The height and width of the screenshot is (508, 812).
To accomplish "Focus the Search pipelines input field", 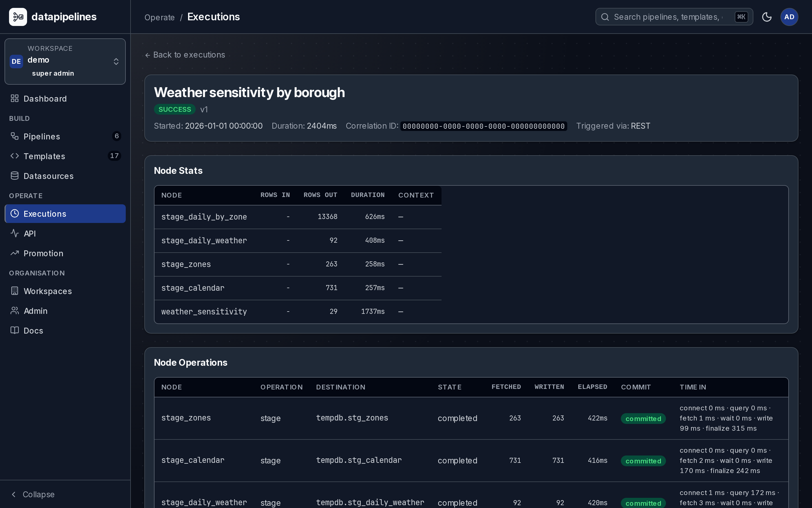I will pos(674,17).
